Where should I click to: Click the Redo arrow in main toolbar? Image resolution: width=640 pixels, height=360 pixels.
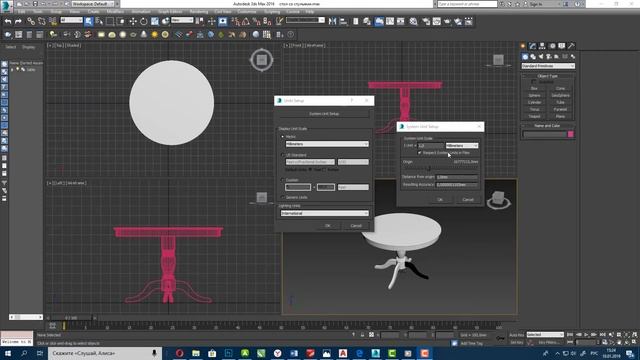[18, 21]
